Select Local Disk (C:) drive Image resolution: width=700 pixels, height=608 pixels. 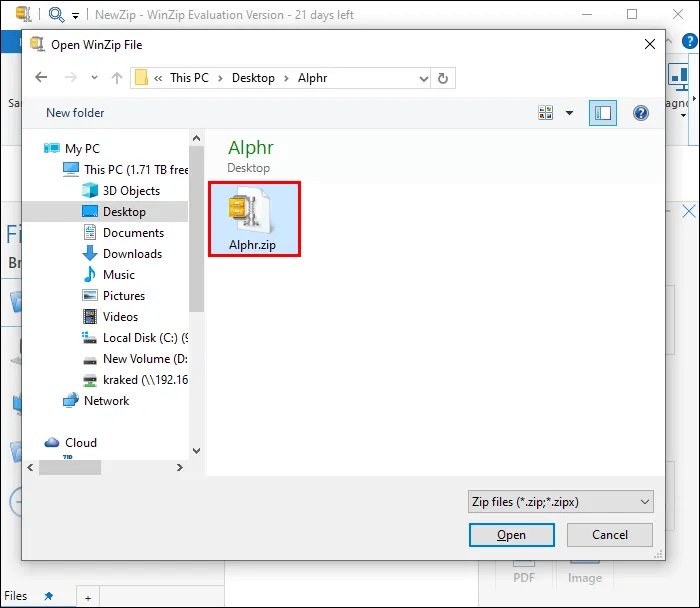point(145,337)
